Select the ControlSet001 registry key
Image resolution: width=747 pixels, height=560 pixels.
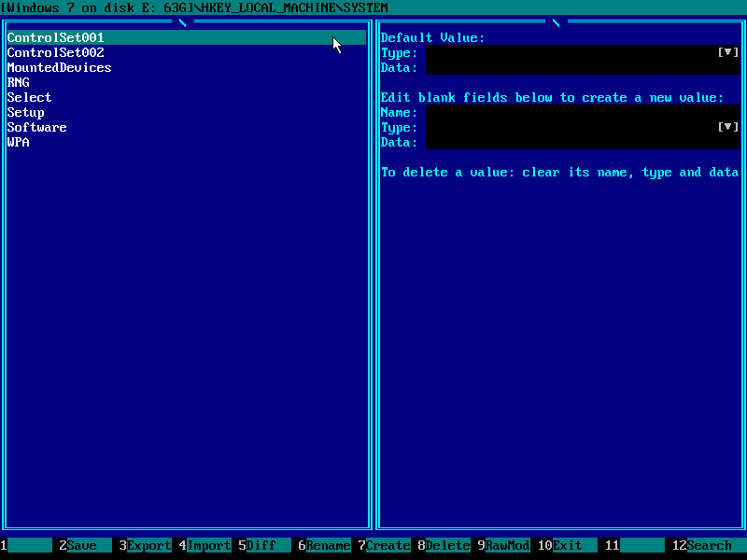[x=186, y=37]
